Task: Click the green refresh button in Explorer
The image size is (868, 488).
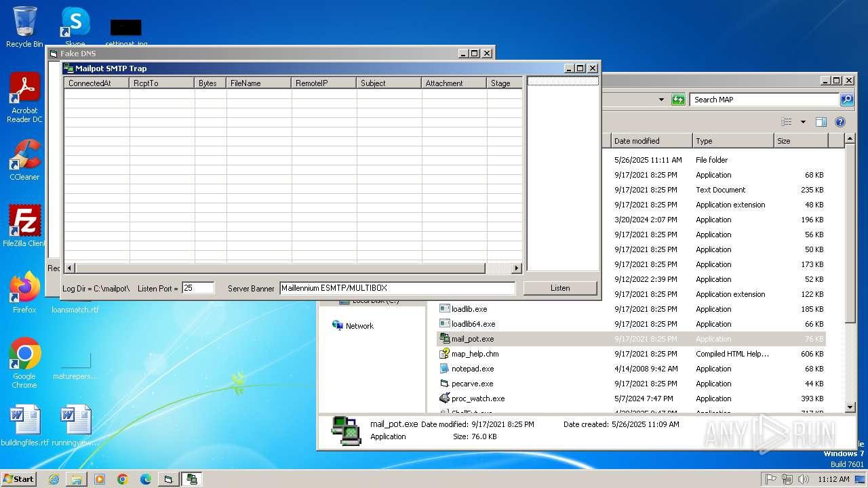Action: click(x=678, y=100)
